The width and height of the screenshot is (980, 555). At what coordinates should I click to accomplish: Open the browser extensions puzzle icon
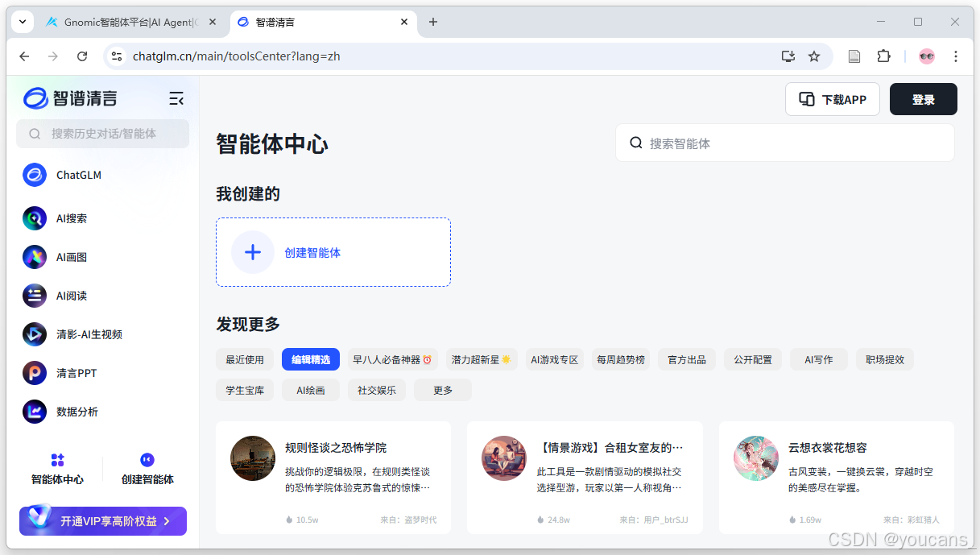coord(883,56)
